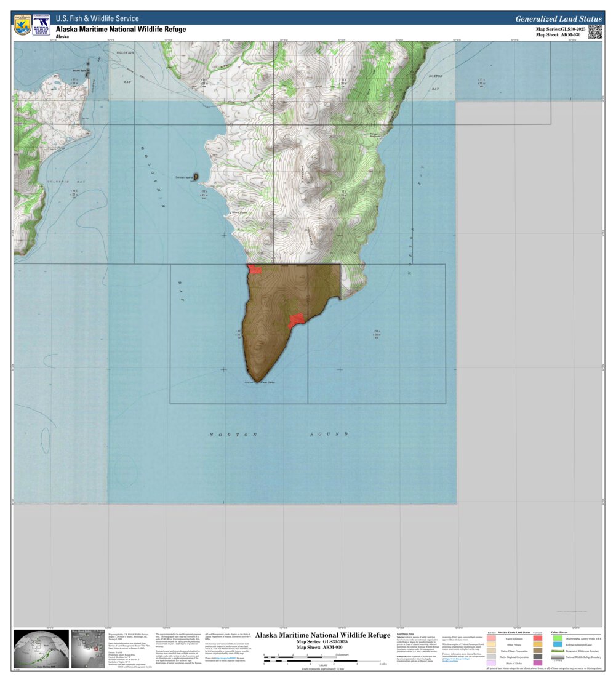
Task: Expand the Other Status legend section
Action: [x=559, y=632]
